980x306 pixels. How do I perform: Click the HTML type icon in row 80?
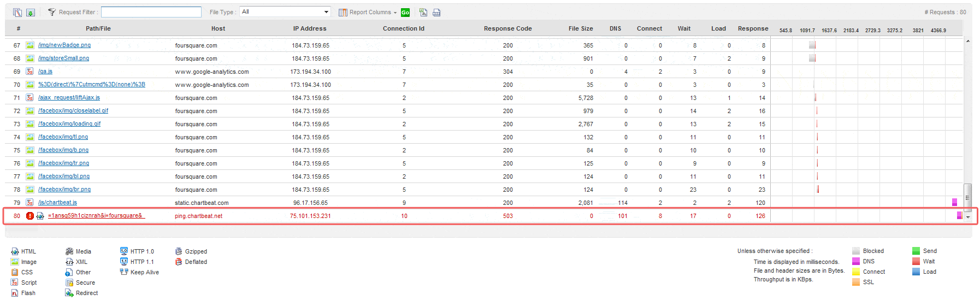[40, 216]
